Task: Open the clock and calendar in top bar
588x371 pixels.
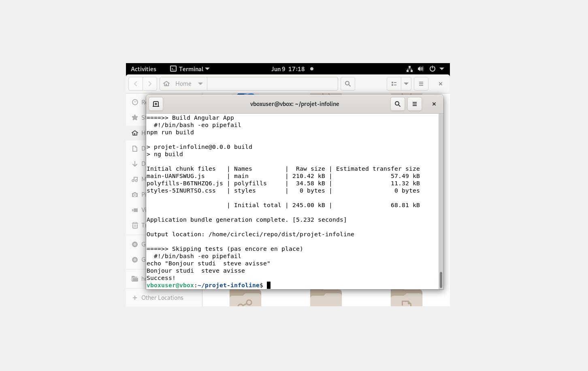Action: click(288, 69)
